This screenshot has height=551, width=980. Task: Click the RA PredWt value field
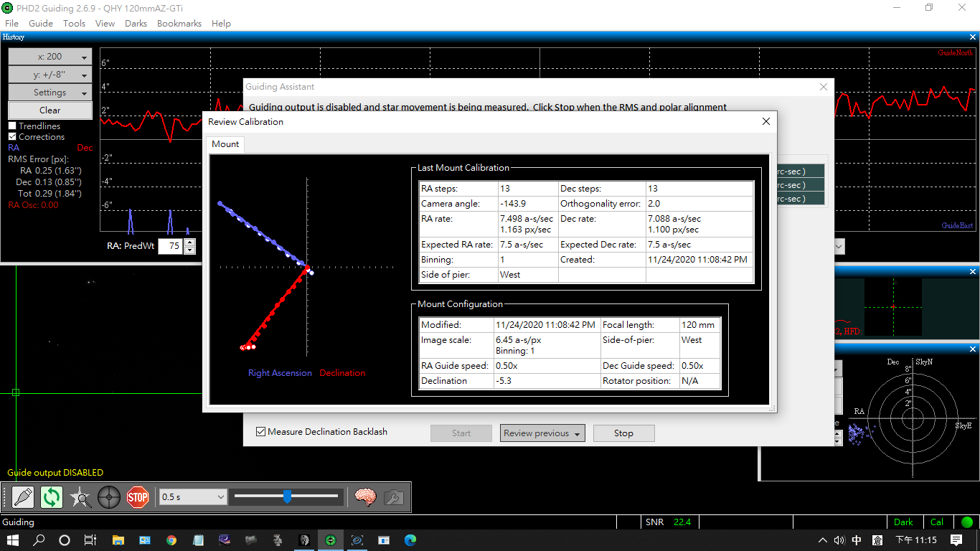coord(170,246)
